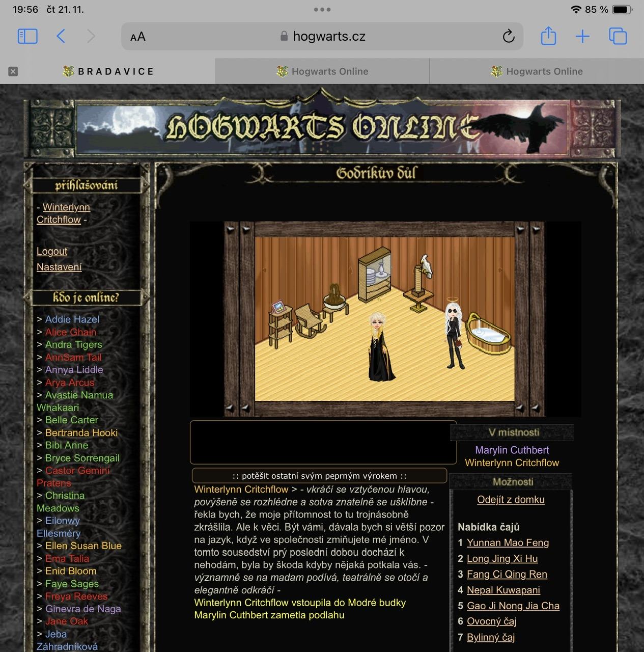Viewport: 644px width, 652px height.
Task: Switch to the last Hogwarts Online tab
Action: [537, 71]
